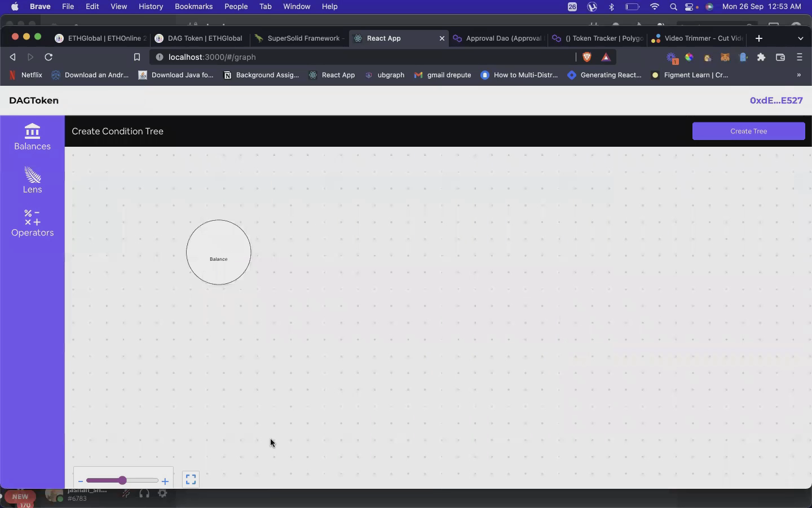Image resolution: width=812 pixels, height=508 pixels.
Task: Reload the page
Action: (x=48, y=57)
